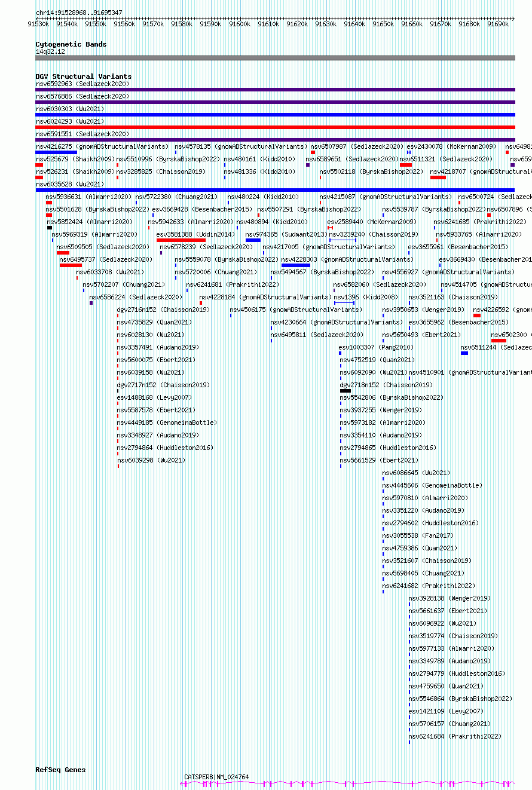Image resolution: width=532 pixels, height=790 pixels.
Task: Click the 91650k ruler tick label
Action: [x=383, y=24]
